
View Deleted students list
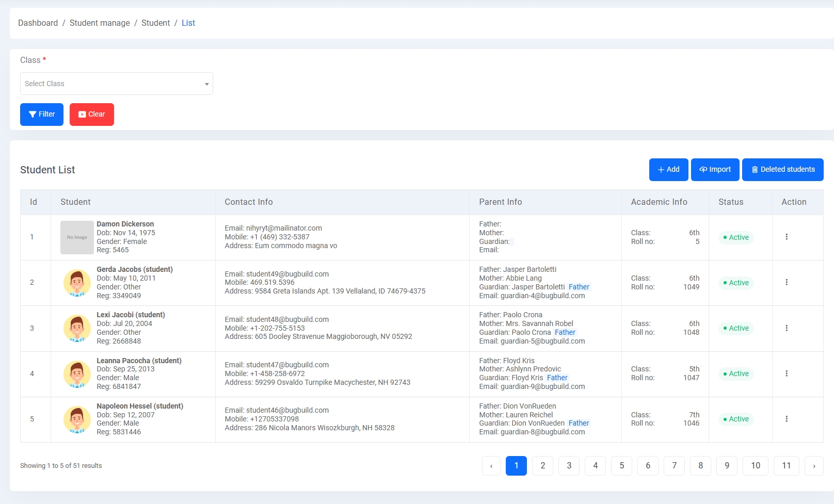pos(782,170)
